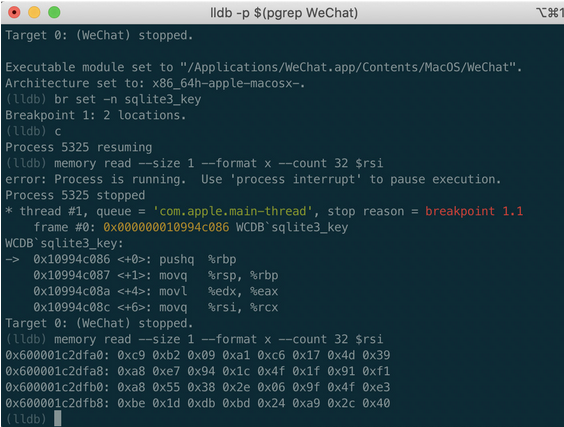The height and width of the screenshot is (427, 564).
Task: Click the '->' arrow at current instruction
Action: [x=13, y=259]
